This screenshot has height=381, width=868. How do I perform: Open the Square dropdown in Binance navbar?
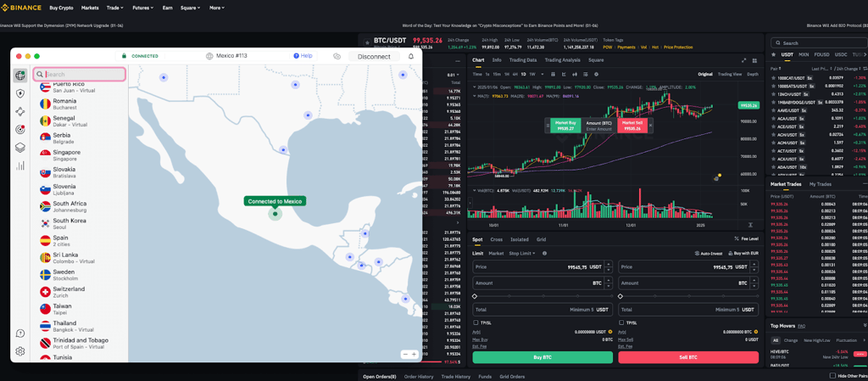(191, 8)
